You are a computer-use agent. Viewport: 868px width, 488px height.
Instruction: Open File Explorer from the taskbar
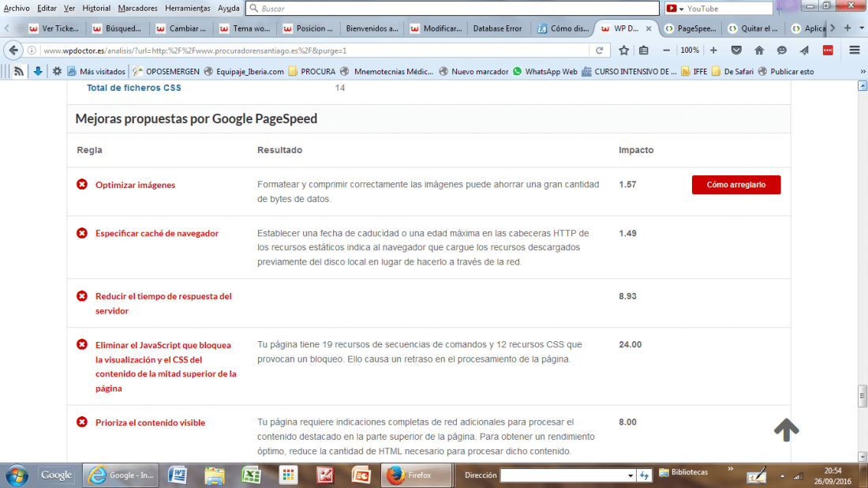[215, 475]
